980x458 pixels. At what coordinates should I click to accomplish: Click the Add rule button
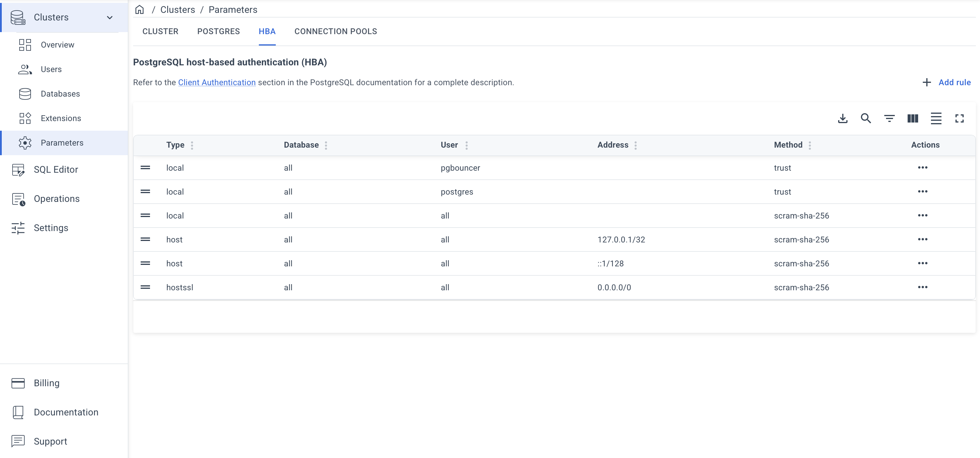(x=946, y=83)
